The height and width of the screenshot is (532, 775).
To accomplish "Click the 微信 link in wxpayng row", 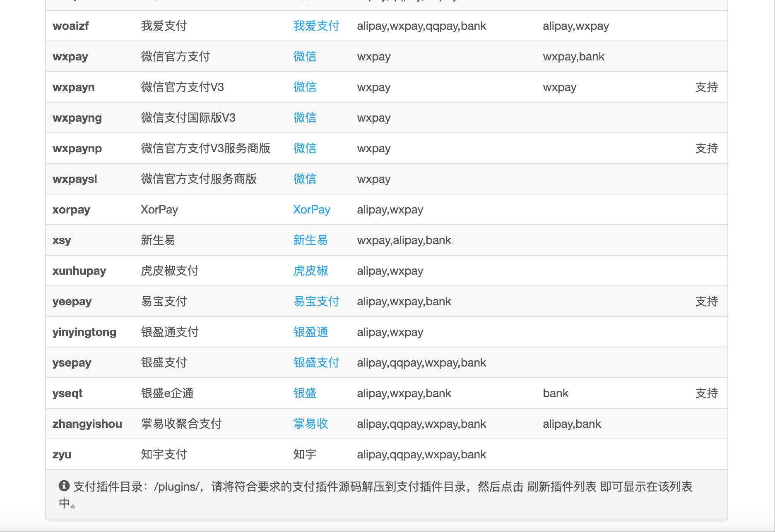I will 304,118.
